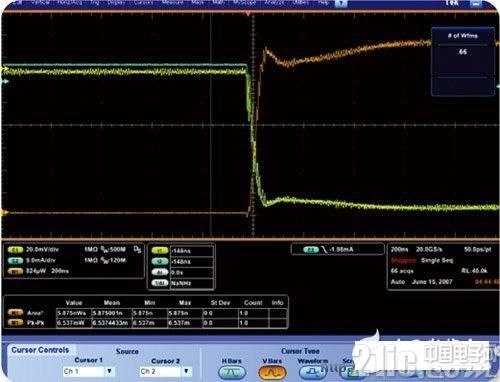Click the trigger position marker at top
This screenshot has height=382, width=500.
click(248, 14)
